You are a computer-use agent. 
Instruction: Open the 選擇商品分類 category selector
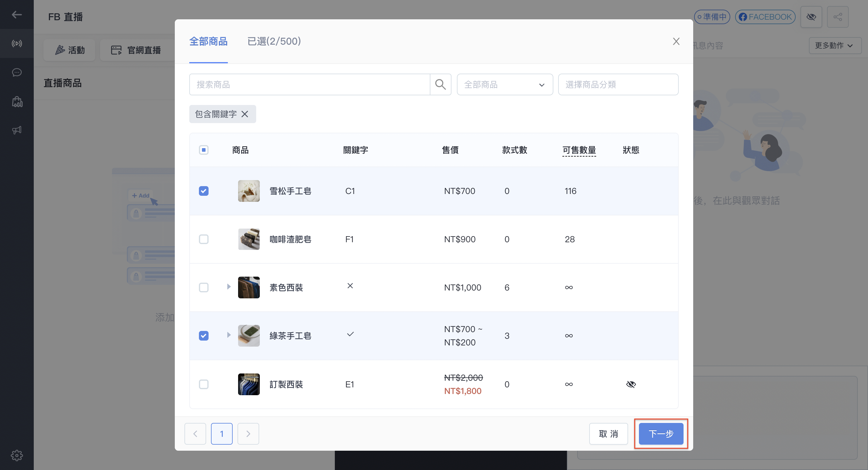618,84
